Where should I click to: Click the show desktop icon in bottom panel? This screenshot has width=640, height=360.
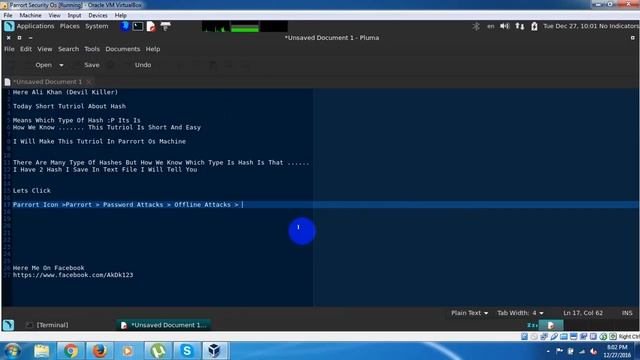click(9, 325)
